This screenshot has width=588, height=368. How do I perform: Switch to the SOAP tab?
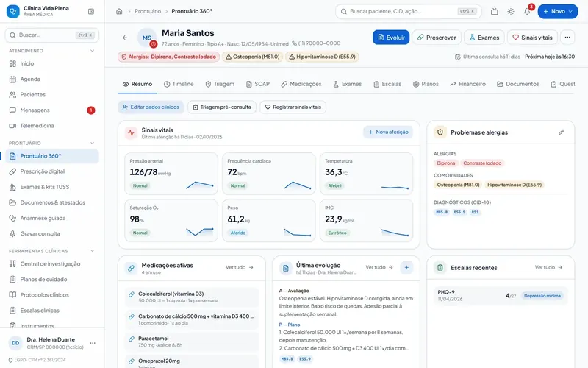[x=258, y=84]
